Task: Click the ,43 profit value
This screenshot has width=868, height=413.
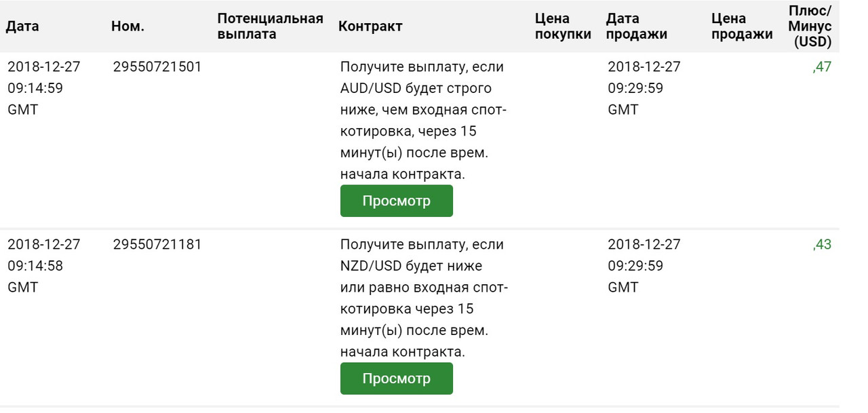Action: click(821, 245)
